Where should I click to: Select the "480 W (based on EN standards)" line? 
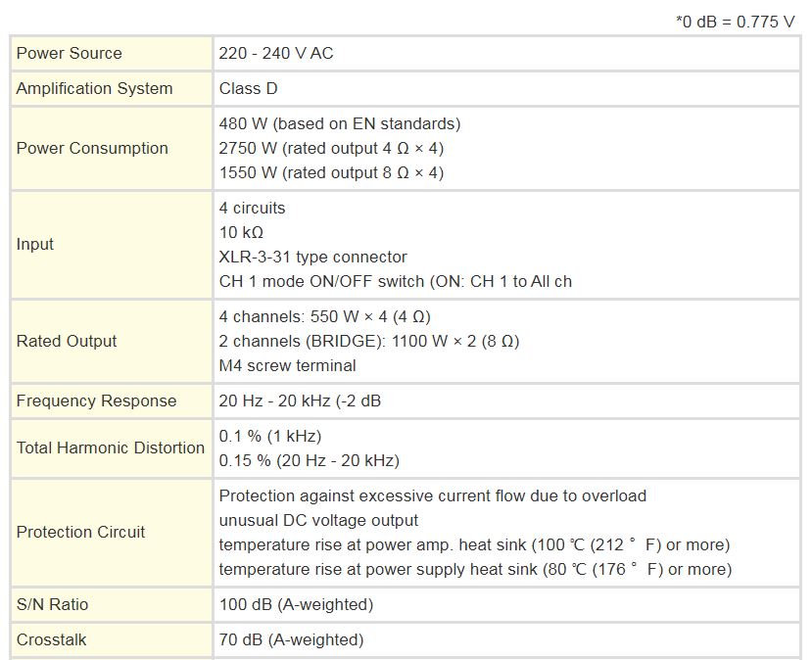339,123
